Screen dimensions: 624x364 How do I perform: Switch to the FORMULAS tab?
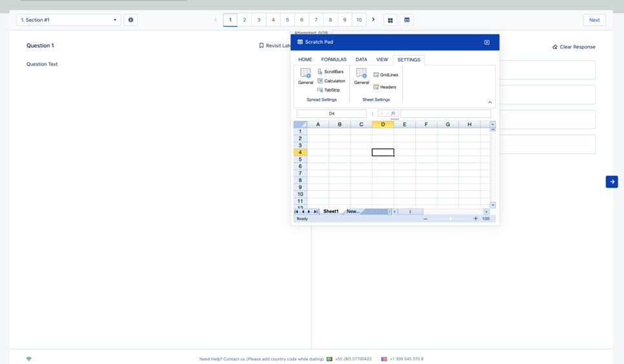(x=333, y=59)
